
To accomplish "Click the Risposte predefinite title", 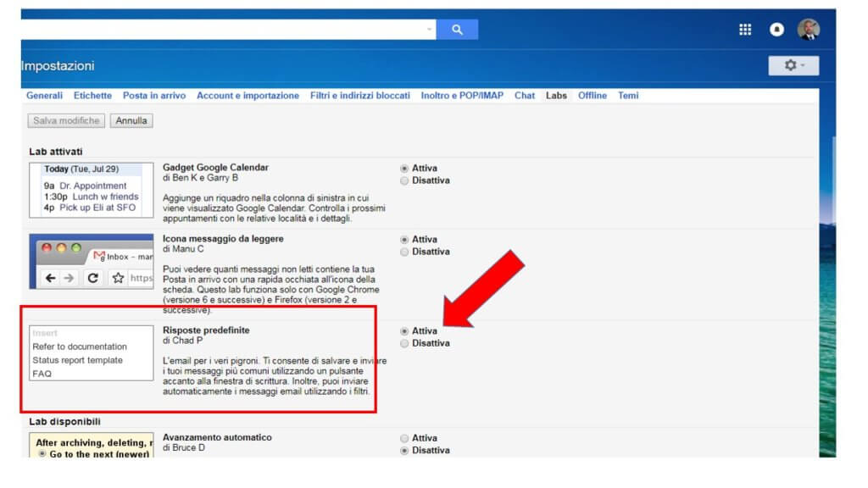I will 206,330.
